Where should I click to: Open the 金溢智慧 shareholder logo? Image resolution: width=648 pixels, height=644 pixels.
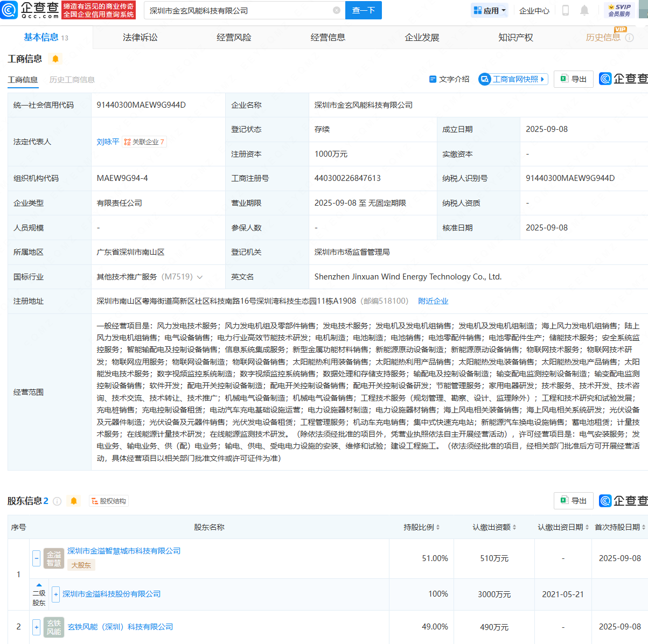[x=54, y=558]
